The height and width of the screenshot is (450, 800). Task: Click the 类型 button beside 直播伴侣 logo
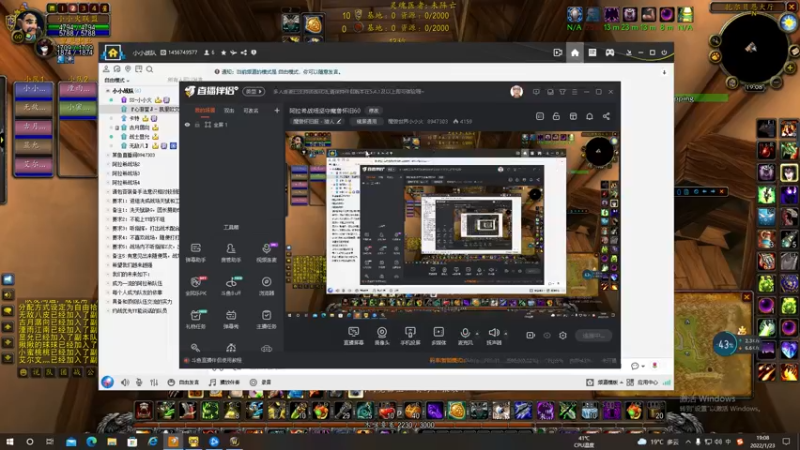(254, 92)
